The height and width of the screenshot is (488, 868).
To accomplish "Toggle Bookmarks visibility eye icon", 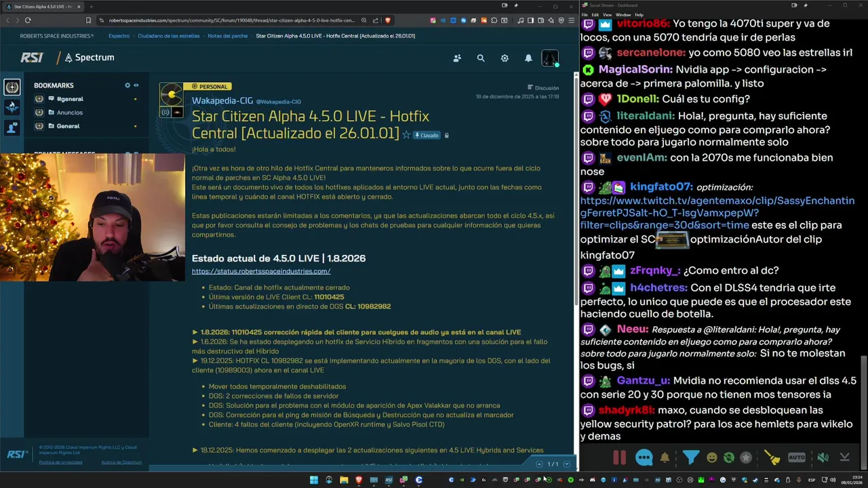I will (136, 85).
